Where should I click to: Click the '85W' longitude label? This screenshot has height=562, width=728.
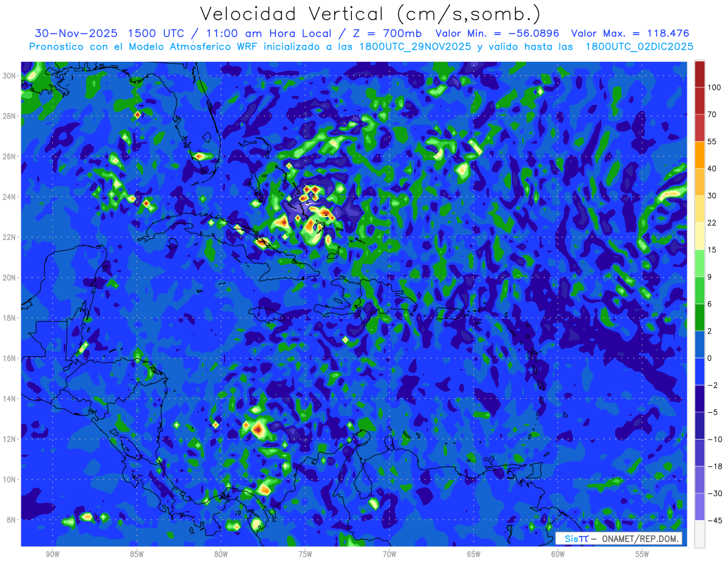coord(136,554)
